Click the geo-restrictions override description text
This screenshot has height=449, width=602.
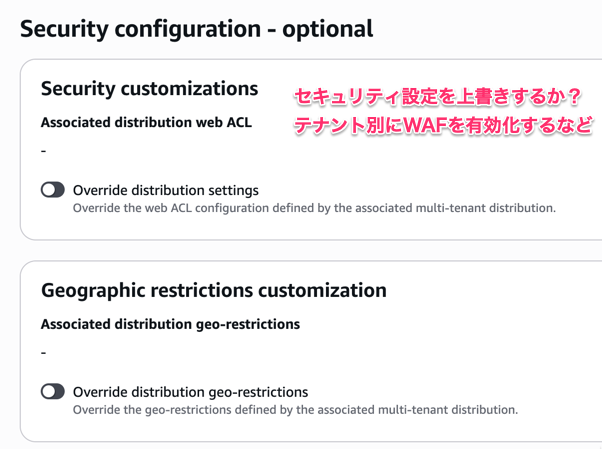(x=295, y=409)
